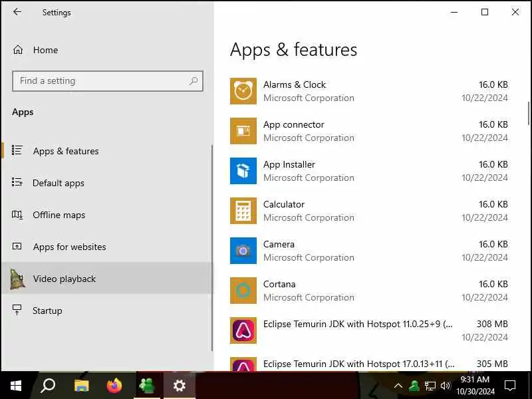Click the Video playback sidebar icon
This screenshot has width=532, height=399.
coord(17,279)
